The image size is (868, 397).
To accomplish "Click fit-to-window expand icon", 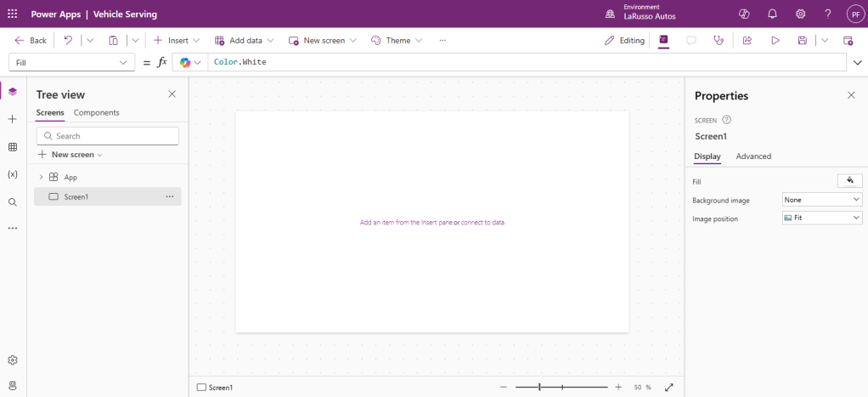I will (669, 387).
